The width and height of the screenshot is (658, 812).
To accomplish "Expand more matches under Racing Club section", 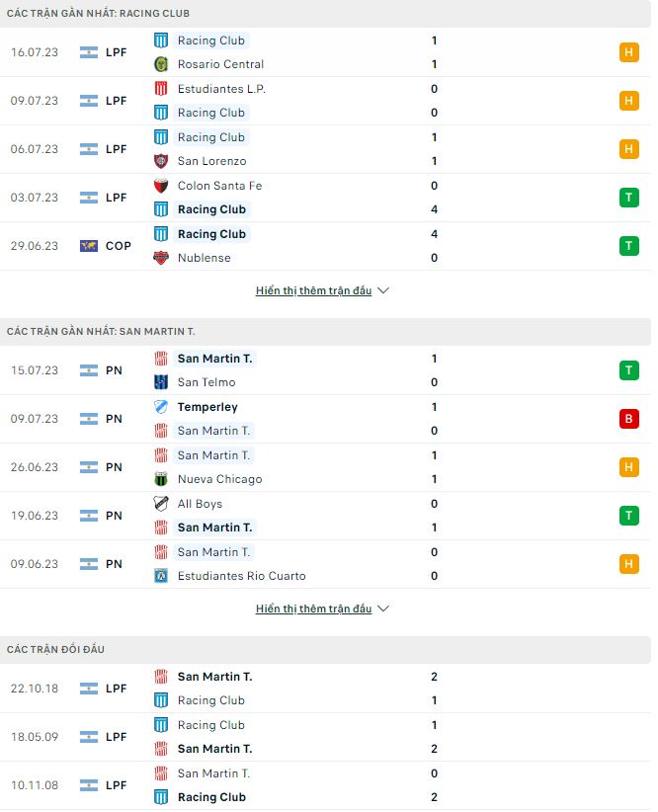I will [x=321, y=290].
